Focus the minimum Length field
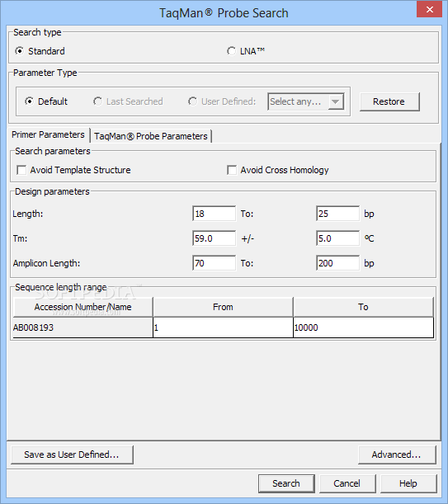Screen dimensions: 448x504 tap(214, 214)
